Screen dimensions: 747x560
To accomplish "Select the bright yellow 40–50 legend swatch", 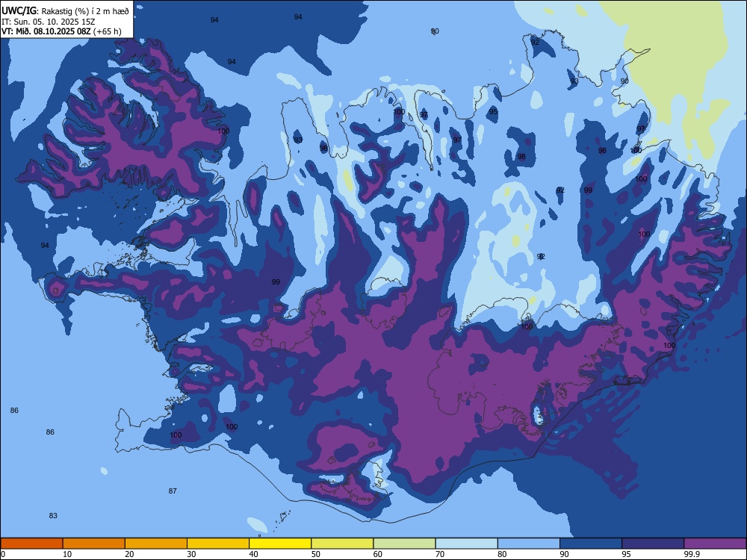I will pyautogui.click(x=280, y=544).
